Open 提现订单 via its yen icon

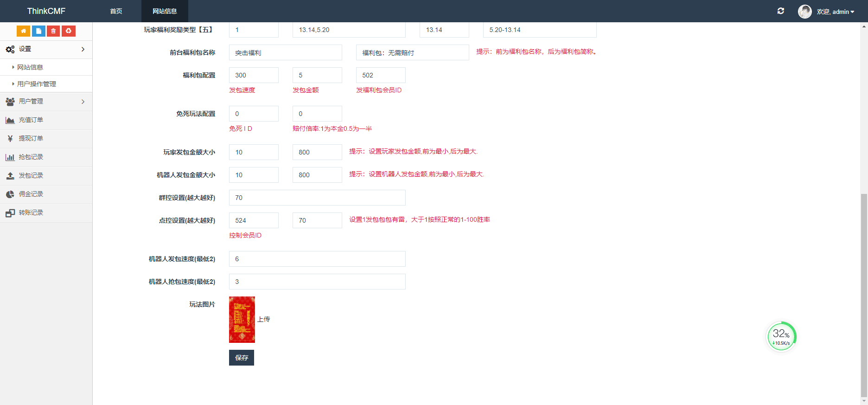(10, 139)
